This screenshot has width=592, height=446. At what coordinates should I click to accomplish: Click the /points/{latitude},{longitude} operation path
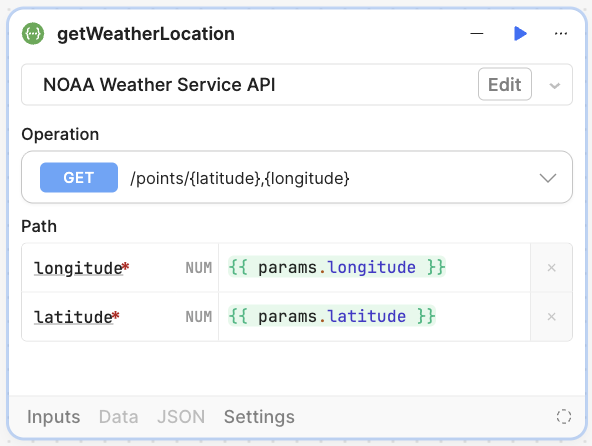[x=240, y=178]
